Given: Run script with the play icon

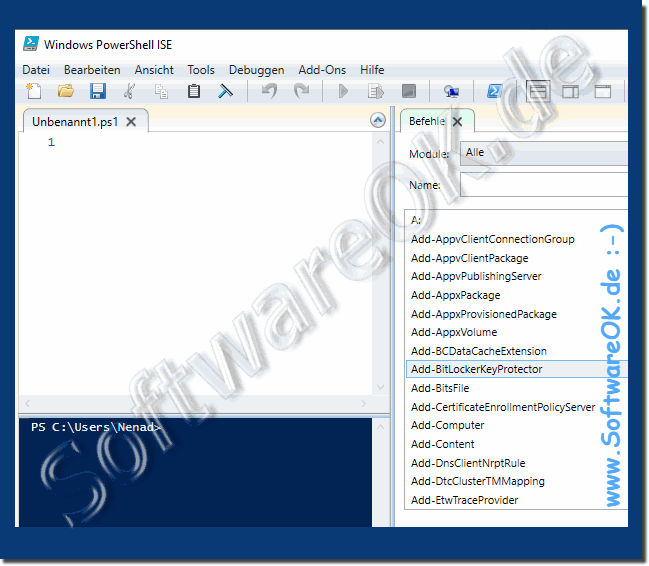Looking at the screenshot, I should 343,91.
